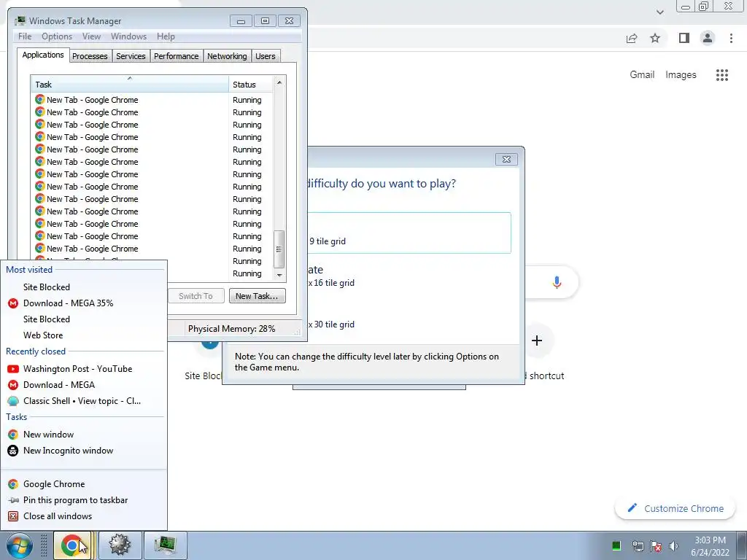Image resolution: width=747 pixels, height=560 pixels.
Task: Open the Windows menu in Task Manager
Action: tap(128, 36)
